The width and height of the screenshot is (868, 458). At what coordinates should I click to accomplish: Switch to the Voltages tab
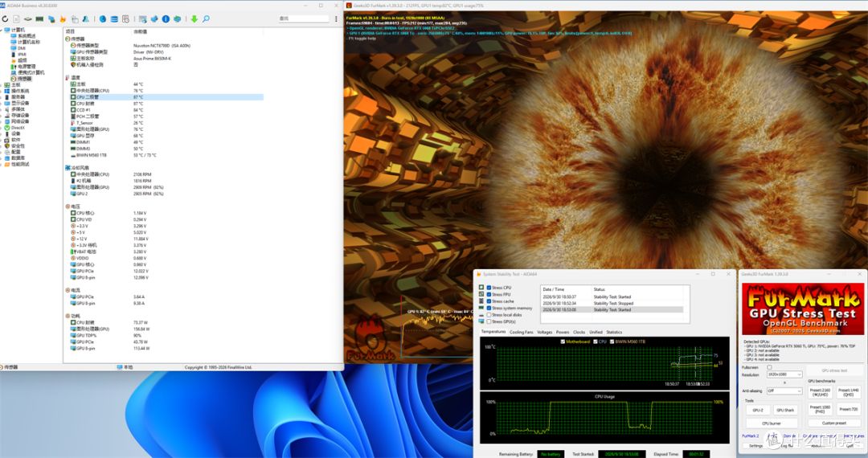(545, 332)
